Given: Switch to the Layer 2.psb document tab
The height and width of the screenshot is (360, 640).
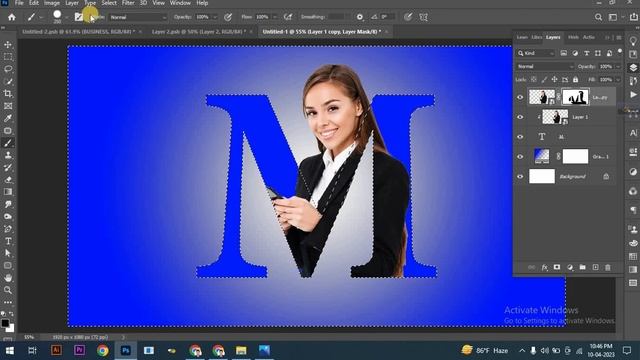Looking at the screenshot, I should tap(198, 31).
